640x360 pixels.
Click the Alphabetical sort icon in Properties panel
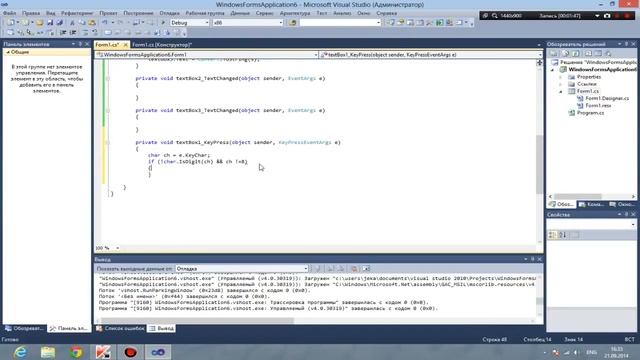click(562, 235)
